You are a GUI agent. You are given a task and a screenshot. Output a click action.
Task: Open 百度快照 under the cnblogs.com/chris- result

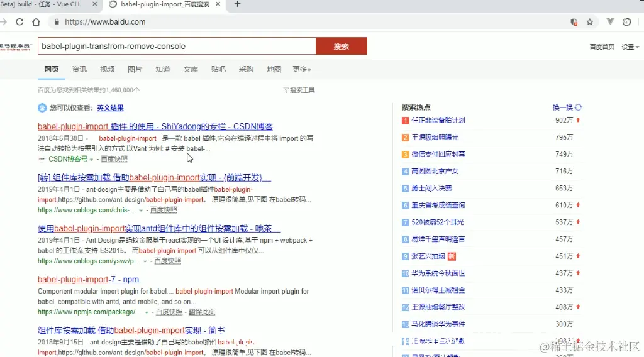click(164, 210)
